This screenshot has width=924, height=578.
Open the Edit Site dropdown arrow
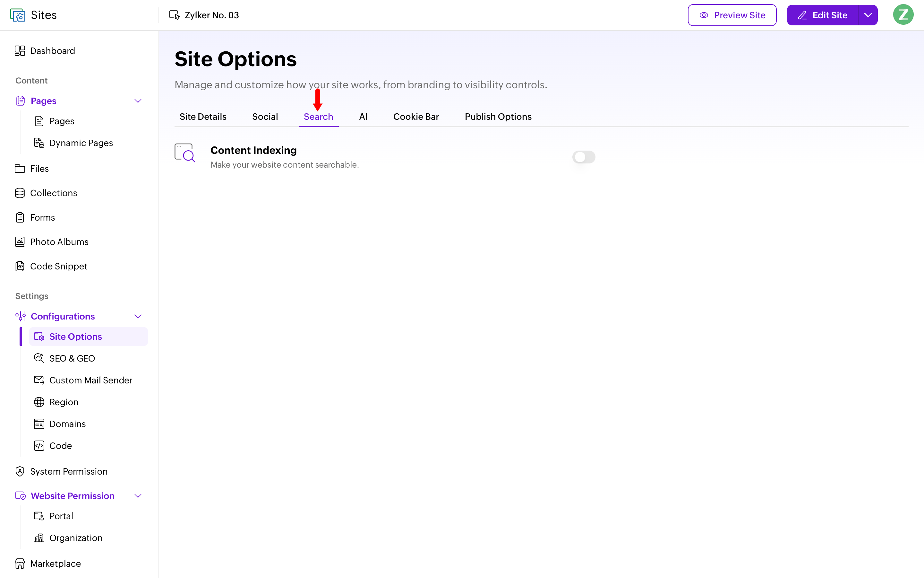click(868, 15)
